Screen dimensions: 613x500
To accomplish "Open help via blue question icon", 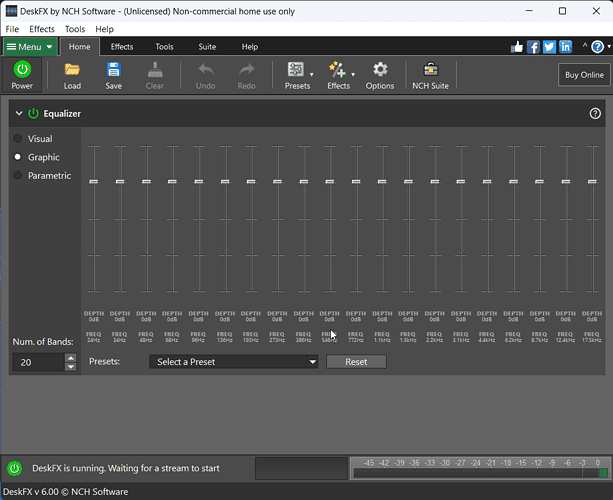I will click(597, 47).
